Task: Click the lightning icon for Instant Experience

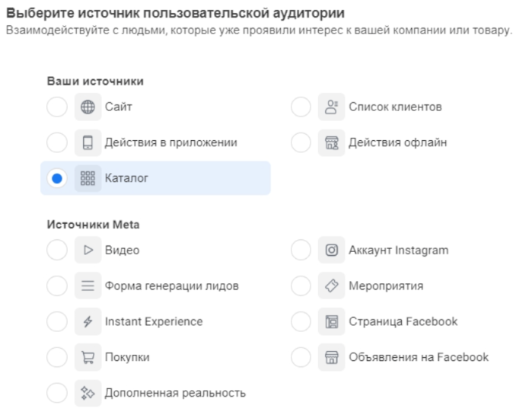Action: (x=88, y=322)
